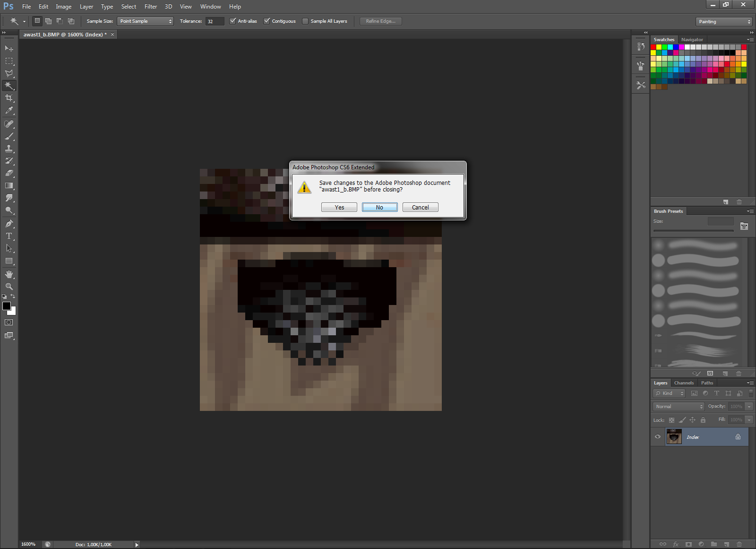
Task: Select the Brush tool
Action: coord(9,136)
